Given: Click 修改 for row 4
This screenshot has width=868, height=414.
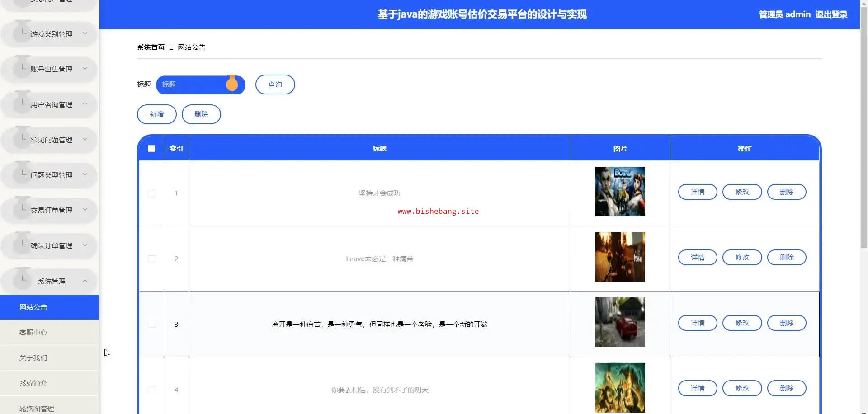Looking at the screenshot, I should click(742, 388).
